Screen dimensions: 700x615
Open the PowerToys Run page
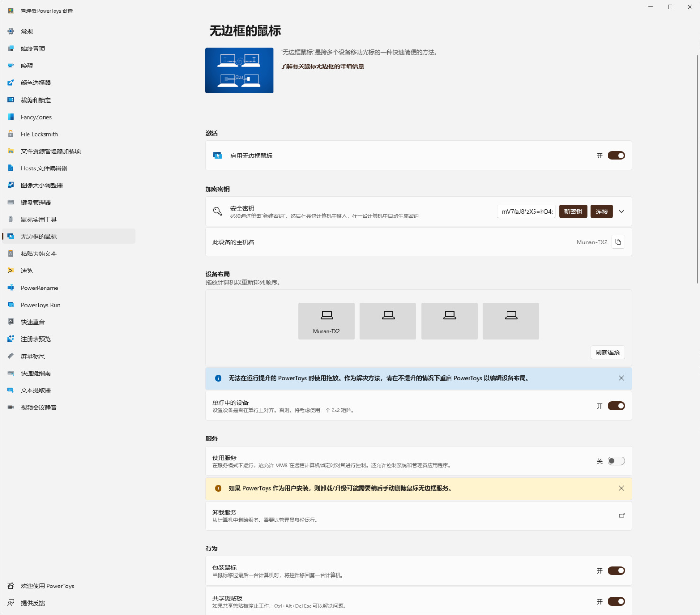69,305
